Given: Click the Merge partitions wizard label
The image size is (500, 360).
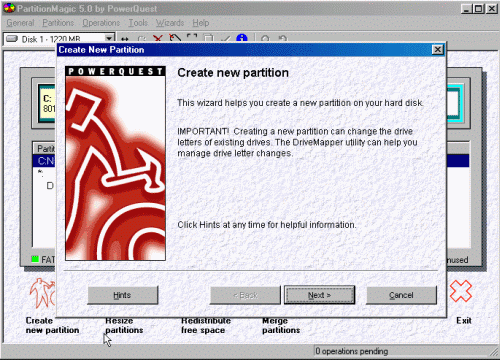Looking at the screenshot, I should coord(281,326).
